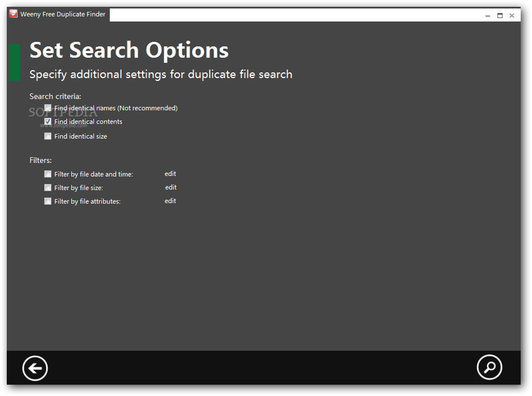The height and width of the screenshot is (396, 532).
Task: Check Filter by file attributes
Action: pyautogui.click(x=48, y=201)
